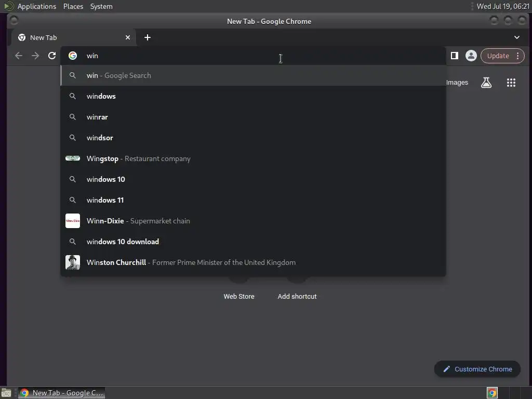
Task: Open a new tab with plus button
Action: tap(147, 37)
